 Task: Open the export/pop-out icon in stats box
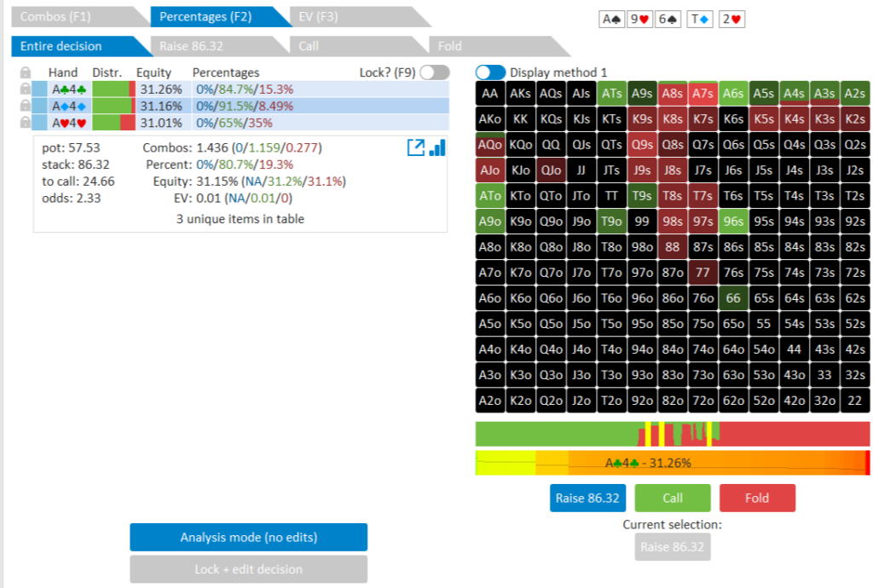click(415, 147)
